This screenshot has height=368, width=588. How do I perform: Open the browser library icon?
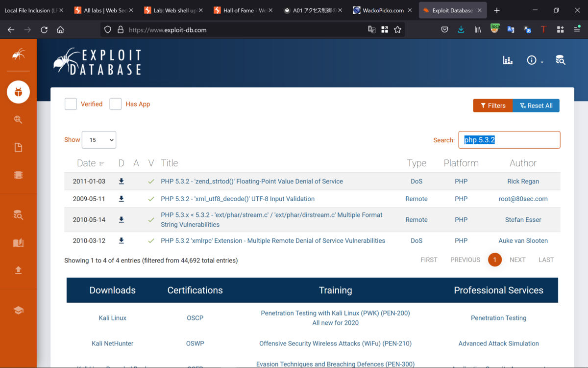477,30
